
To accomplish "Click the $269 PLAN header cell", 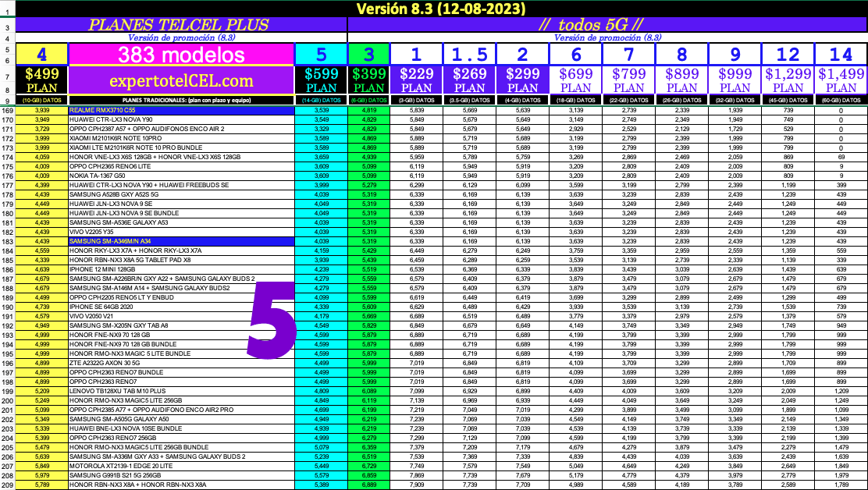I will click(469, 80).
